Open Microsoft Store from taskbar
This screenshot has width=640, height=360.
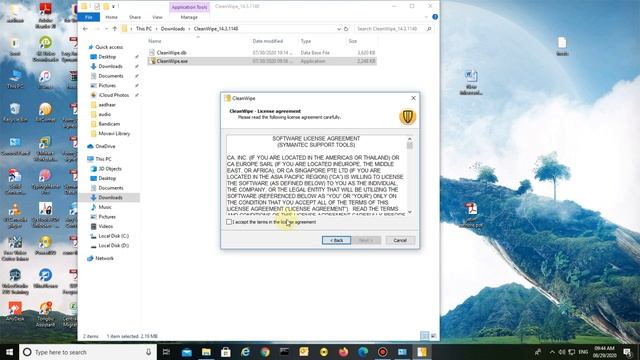[x=226, y=352]
